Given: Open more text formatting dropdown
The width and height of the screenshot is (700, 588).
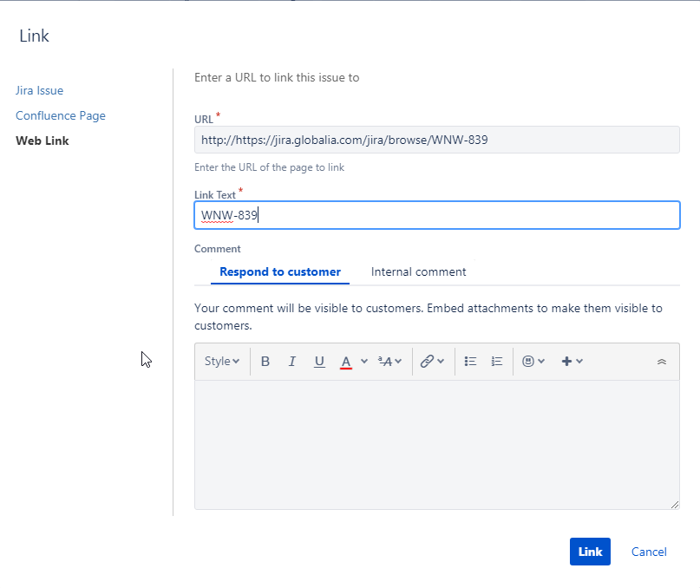Looking at the screenshot, I should [x=389, y=361].
